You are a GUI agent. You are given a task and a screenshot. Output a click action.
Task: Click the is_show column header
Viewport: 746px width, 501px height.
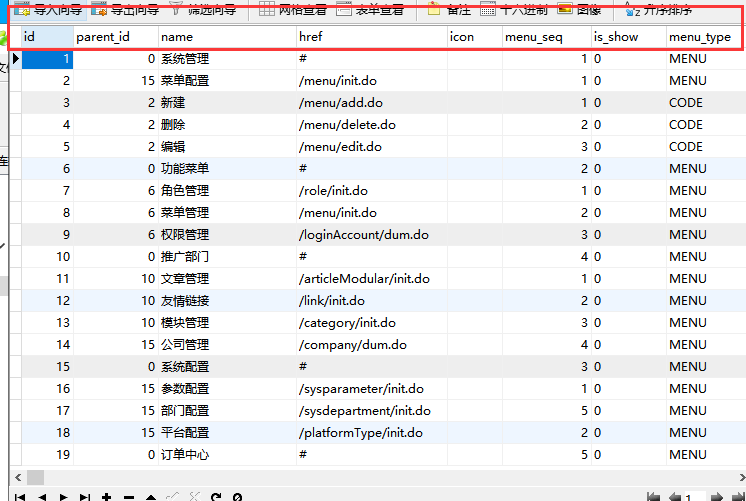[628, 37]
